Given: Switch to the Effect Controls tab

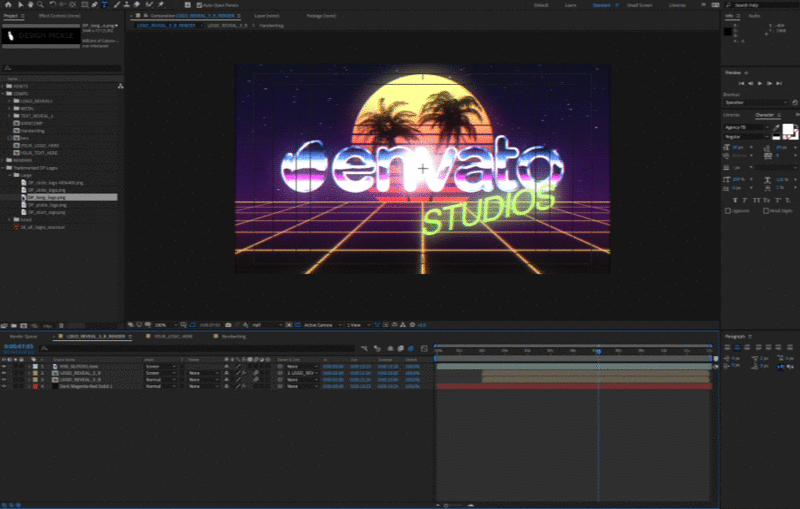Looking at the screenshot, I should (x=60, y=16).
